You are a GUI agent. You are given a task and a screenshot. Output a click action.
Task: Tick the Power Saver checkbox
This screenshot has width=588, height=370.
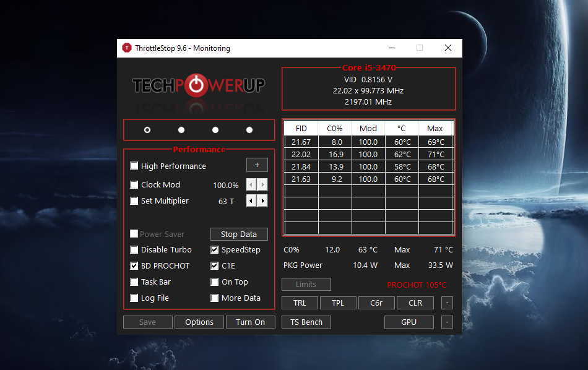point(134,234)
